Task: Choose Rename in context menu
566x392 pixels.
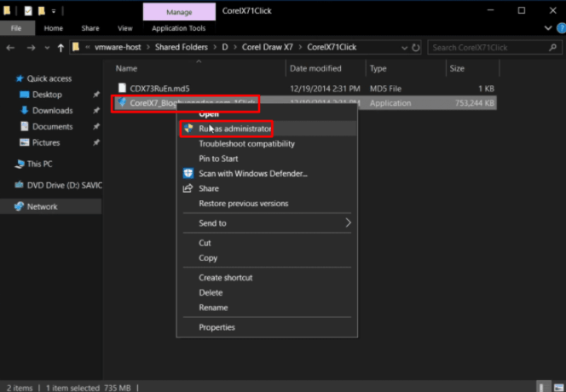Action: pos(267,308)
